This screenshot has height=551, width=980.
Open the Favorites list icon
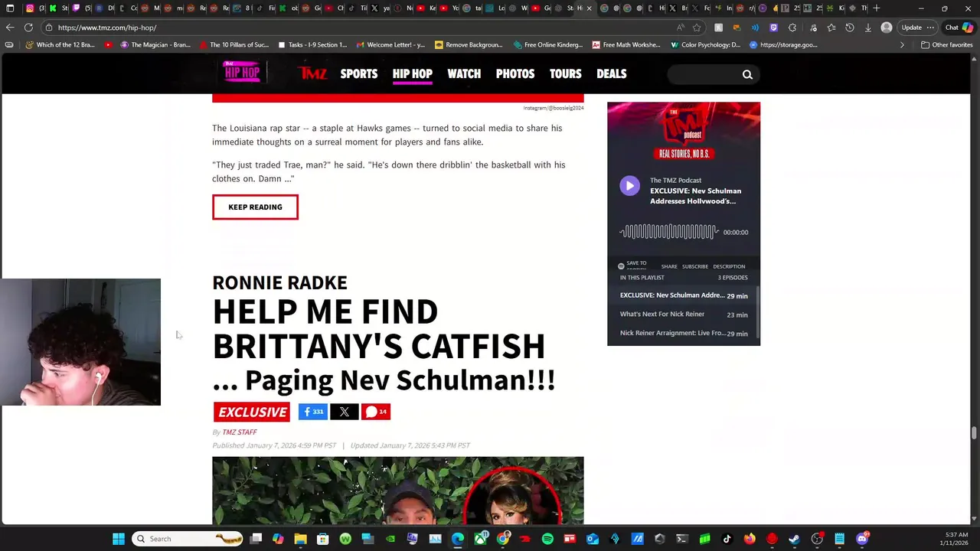click(831, 28)
